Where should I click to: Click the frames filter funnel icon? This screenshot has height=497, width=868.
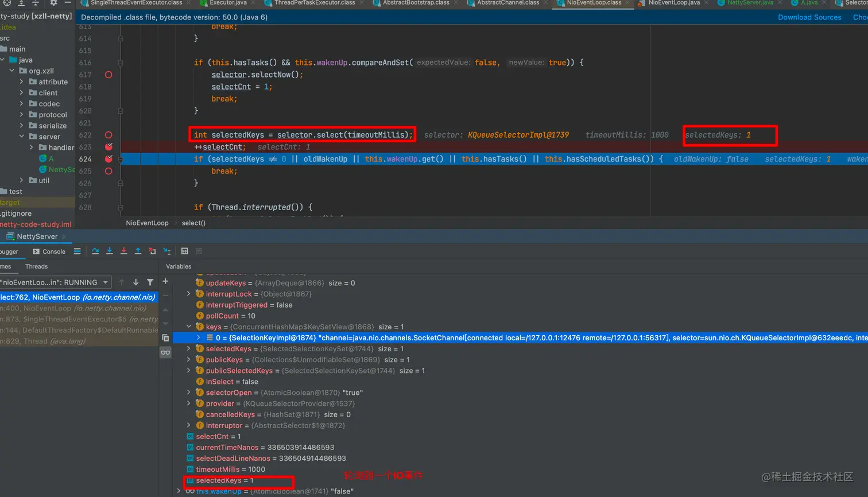pyautogui.click(x=150, y=282)
